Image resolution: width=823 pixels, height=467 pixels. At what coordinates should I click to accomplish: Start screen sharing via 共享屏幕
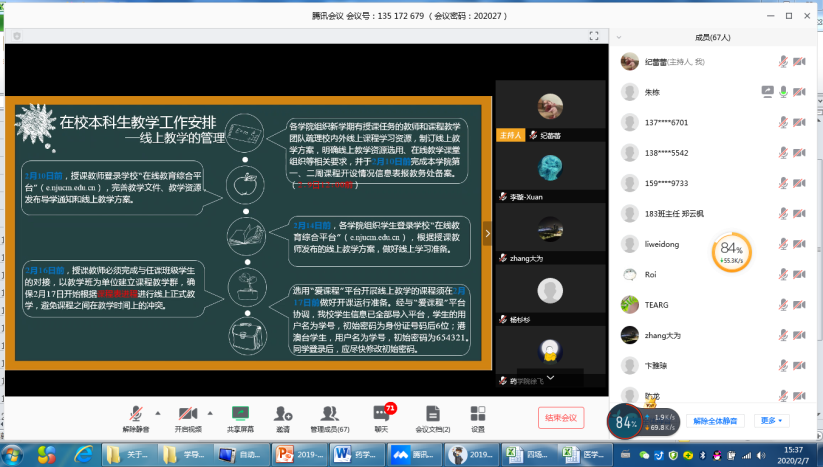tap(239, 414)
